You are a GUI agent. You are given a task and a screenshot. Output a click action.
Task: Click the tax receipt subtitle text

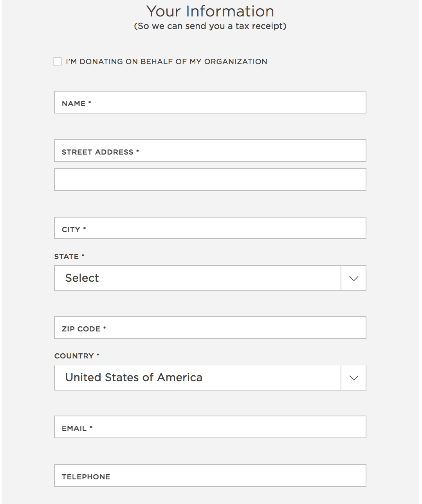pyautogui.click(x=210, y=26)
